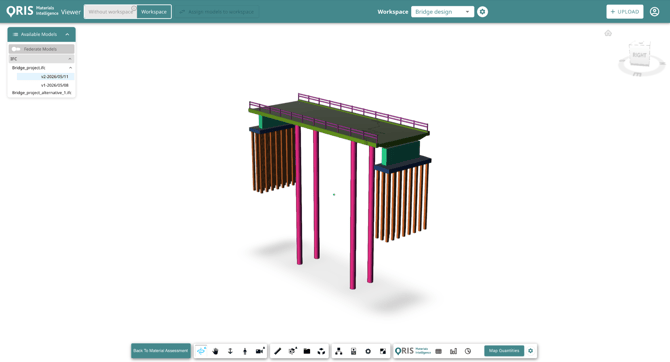Image resolution: width=670 pixels, height=362 pixels.
Task: Open the Model Structure browser icon
Action: (338, 351)
